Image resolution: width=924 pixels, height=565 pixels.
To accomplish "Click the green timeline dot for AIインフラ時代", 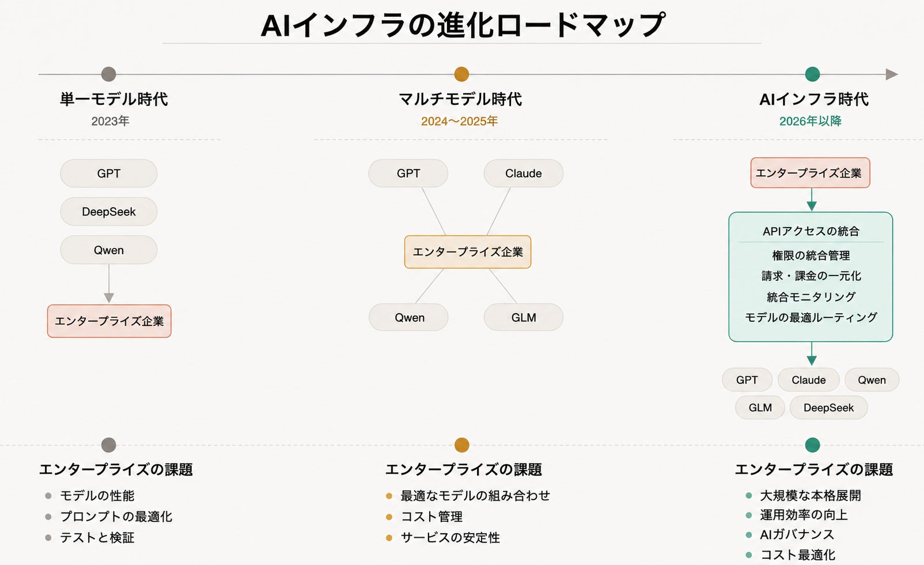I will click(x=812, y=74).
